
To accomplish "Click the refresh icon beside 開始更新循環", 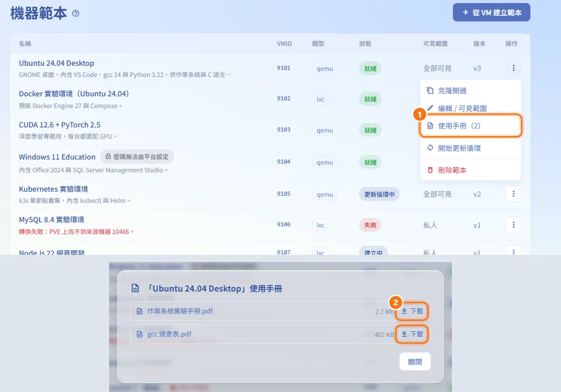I will [x=430, y=148].
